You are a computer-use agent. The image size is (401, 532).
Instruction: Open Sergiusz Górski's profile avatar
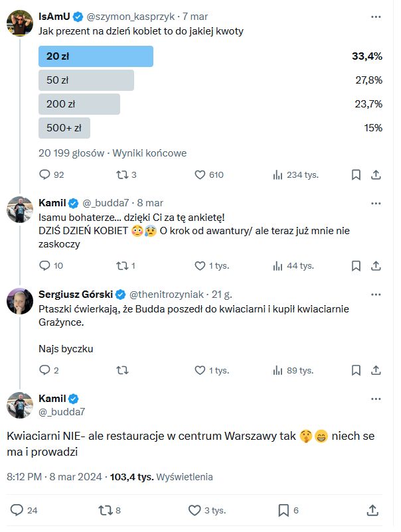click(20, 302)
